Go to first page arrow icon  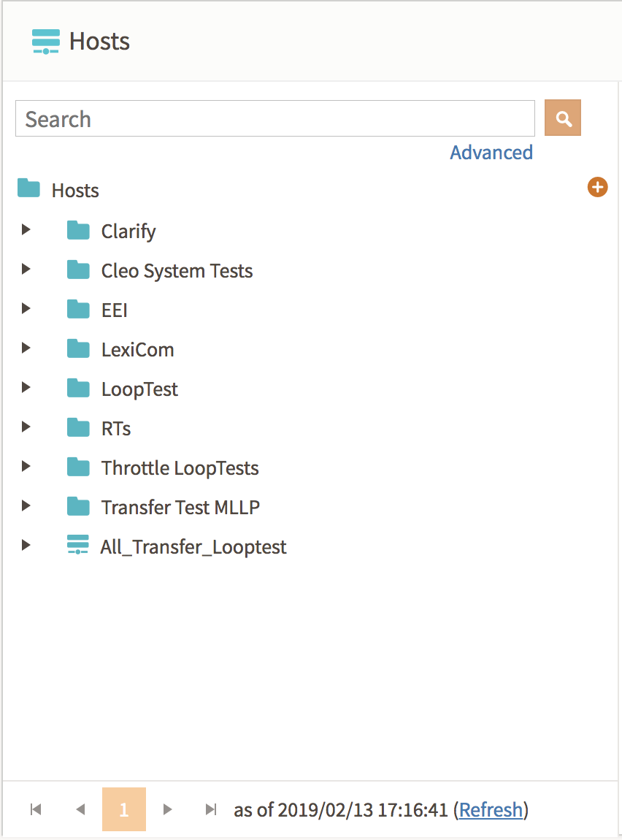(x=36, y=809)
